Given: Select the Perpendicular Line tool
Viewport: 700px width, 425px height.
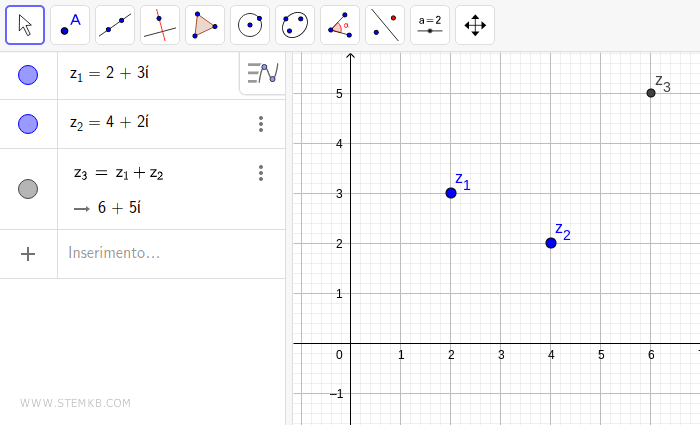Looking at the screenshot, I should tap(160, 25).
